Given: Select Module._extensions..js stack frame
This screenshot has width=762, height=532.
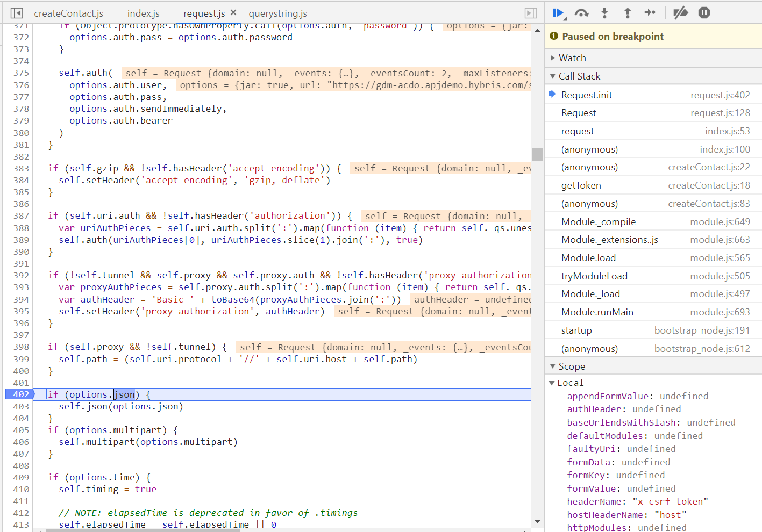Looking at the screenshot, I should (653, 240).
